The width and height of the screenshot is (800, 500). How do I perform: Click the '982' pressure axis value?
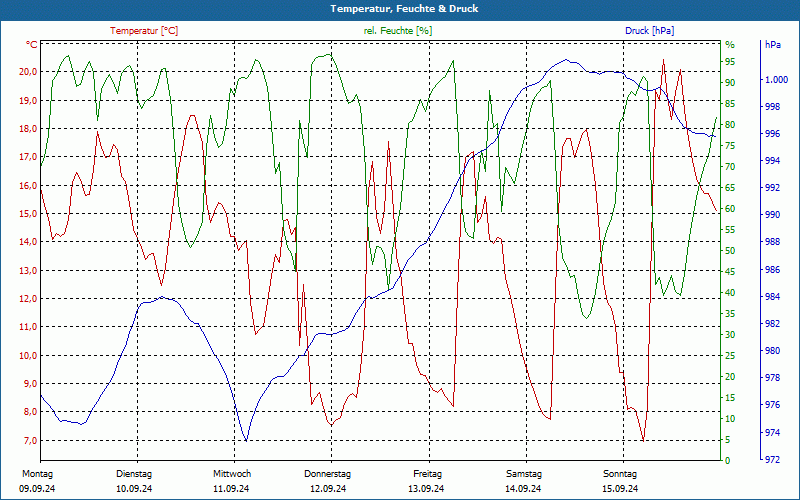[773, 323]
